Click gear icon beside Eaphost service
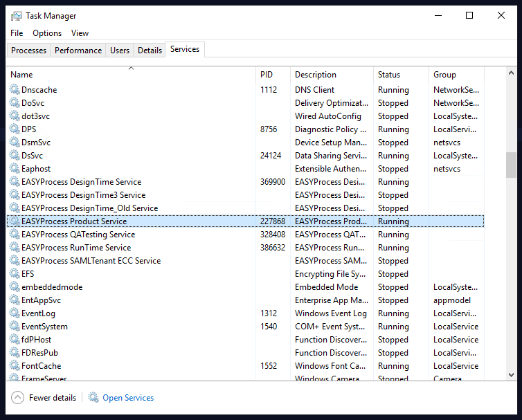 click(15, 168)
